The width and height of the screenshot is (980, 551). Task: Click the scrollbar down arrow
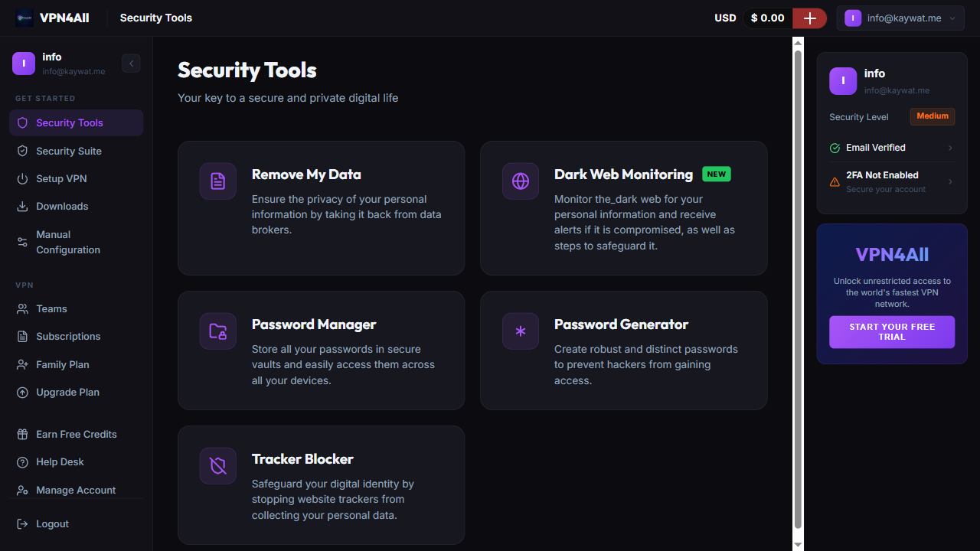tap(798, 544)
